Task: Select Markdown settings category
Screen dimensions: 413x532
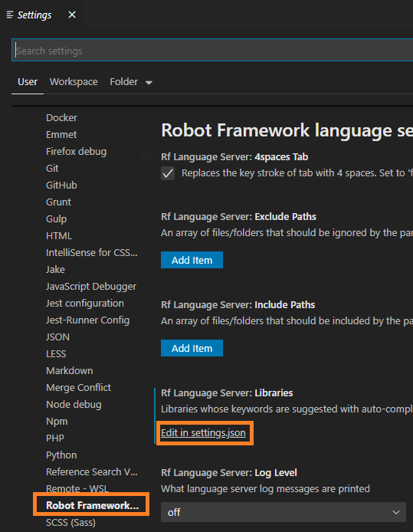Action: pos(70,370)
